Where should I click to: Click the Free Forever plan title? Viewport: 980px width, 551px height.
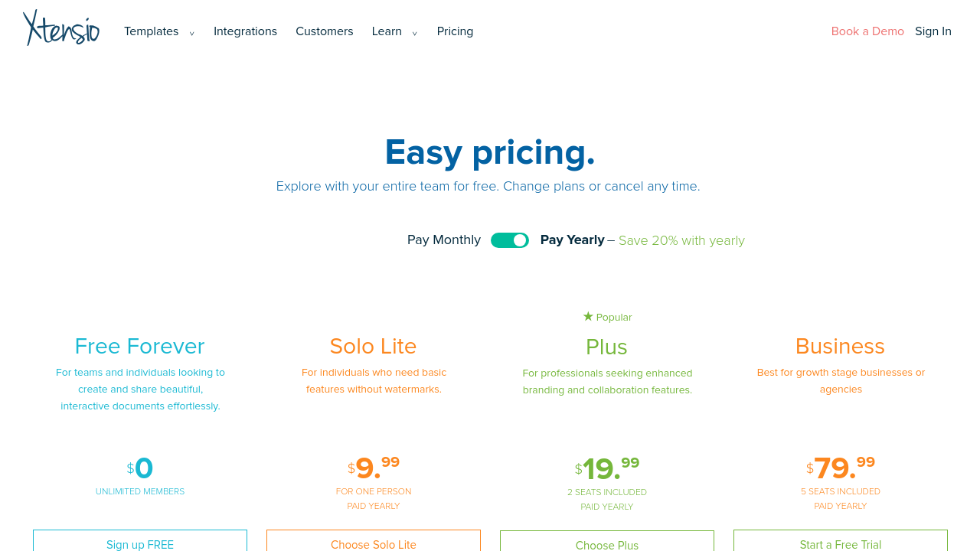pyautogui.click(x=139, y=347)
